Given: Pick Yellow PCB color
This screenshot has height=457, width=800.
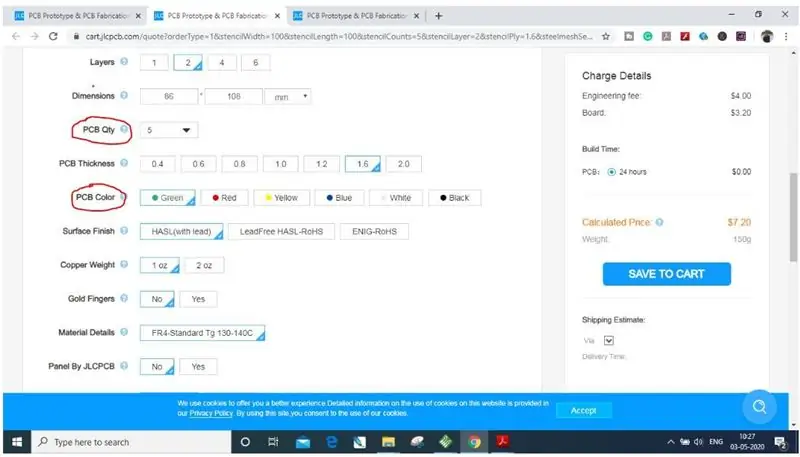Looking at the screenshot, I should (282, 198).
